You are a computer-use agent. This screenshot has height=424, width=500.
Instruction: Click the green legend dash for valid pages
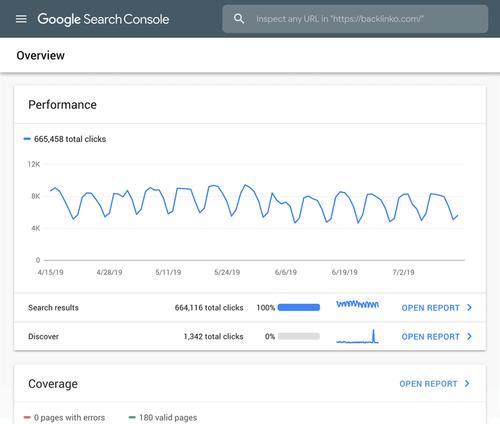tap(132, 417)
